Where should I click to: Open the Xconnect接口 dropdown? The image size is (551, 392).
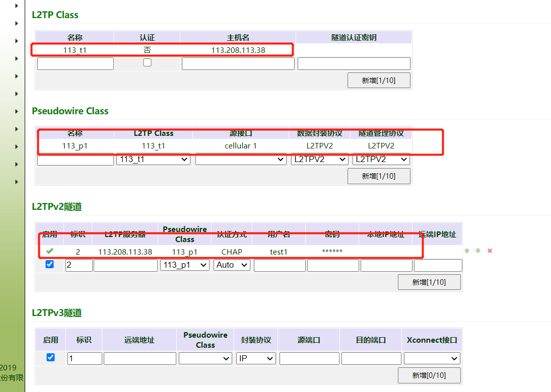point(432,358)
